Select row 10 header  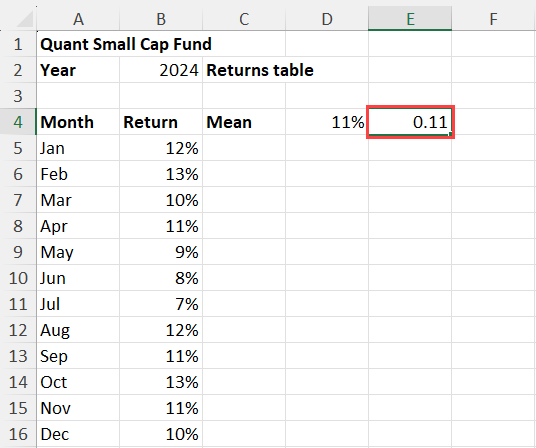18,278
